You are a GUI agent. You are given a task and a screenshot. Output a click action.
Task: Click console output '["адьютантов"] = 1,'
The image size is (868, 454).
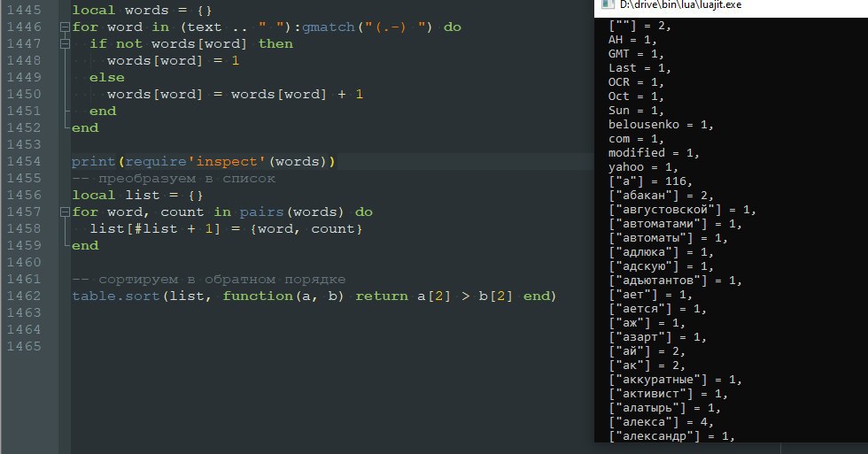coord(675,281)
